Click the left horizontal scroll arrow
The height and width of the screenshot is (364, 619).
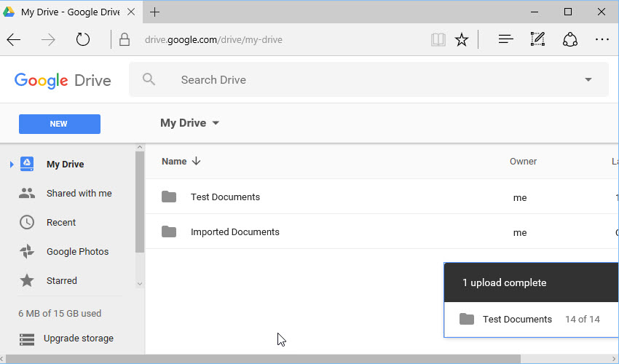pyautogui.click(x=2, y=359)
